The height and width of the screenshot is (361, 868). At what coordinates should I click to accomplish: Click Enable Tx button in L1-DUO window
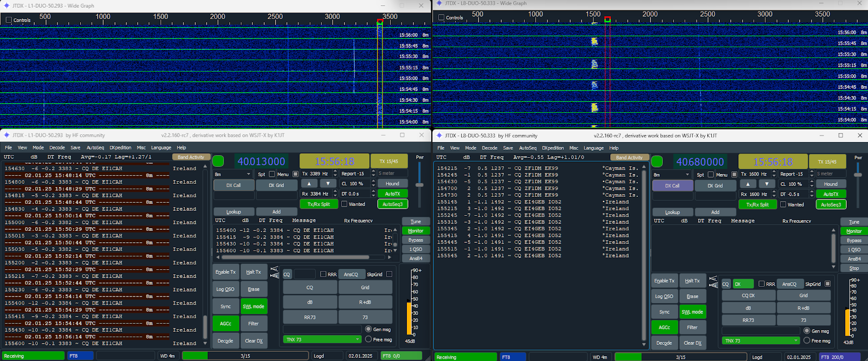point(226,272)
